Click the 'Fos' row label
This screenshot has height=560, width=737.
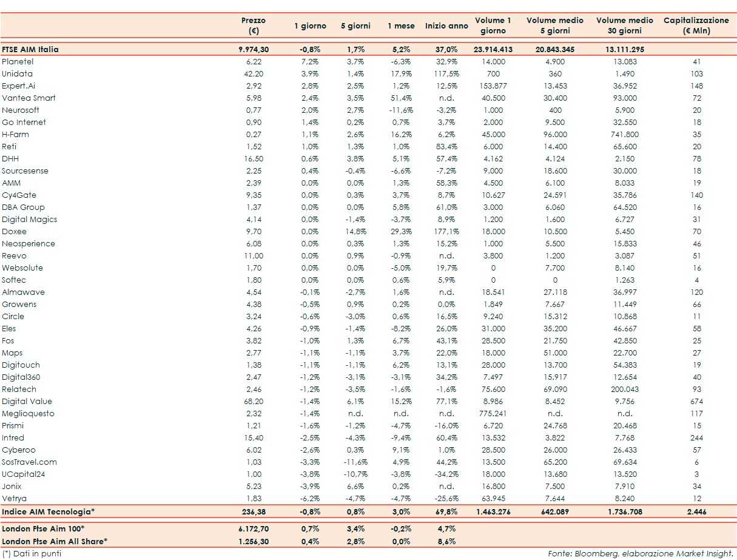8,340
